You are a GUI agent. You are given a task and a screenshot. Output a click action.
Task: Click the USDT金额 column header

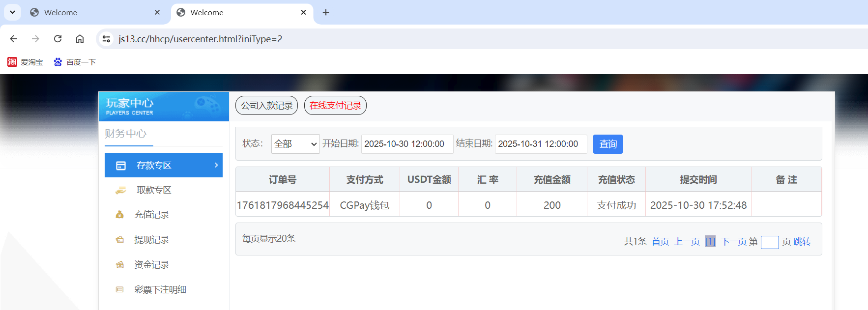tap(429, 180)
